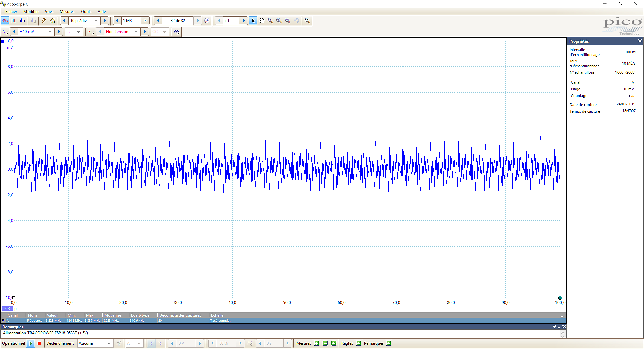The width and height of the screenshot is (644, 349).
Task: Click the advanced triggers icon
Action: [119, 343]
